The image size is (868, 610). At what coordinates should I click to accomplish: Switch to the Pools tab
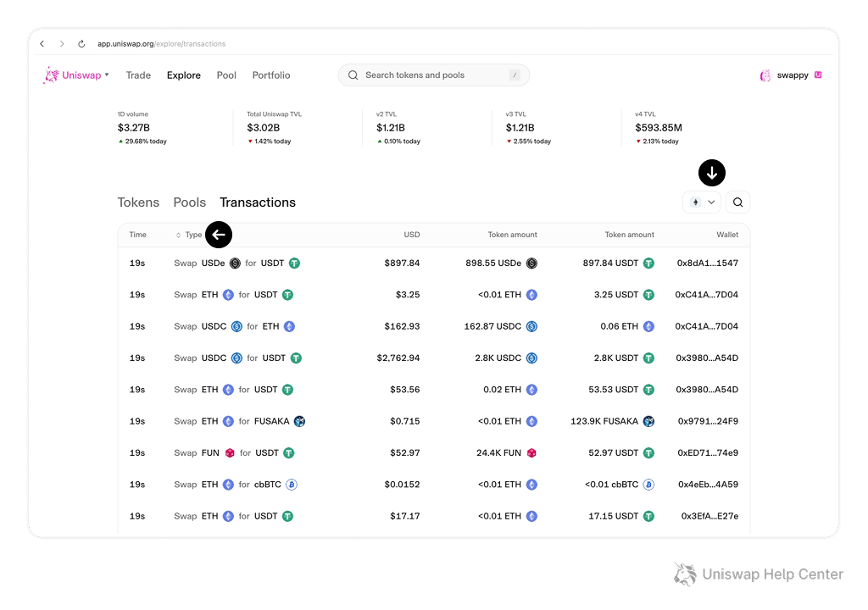pyautogui.click(x=189, y=202)
